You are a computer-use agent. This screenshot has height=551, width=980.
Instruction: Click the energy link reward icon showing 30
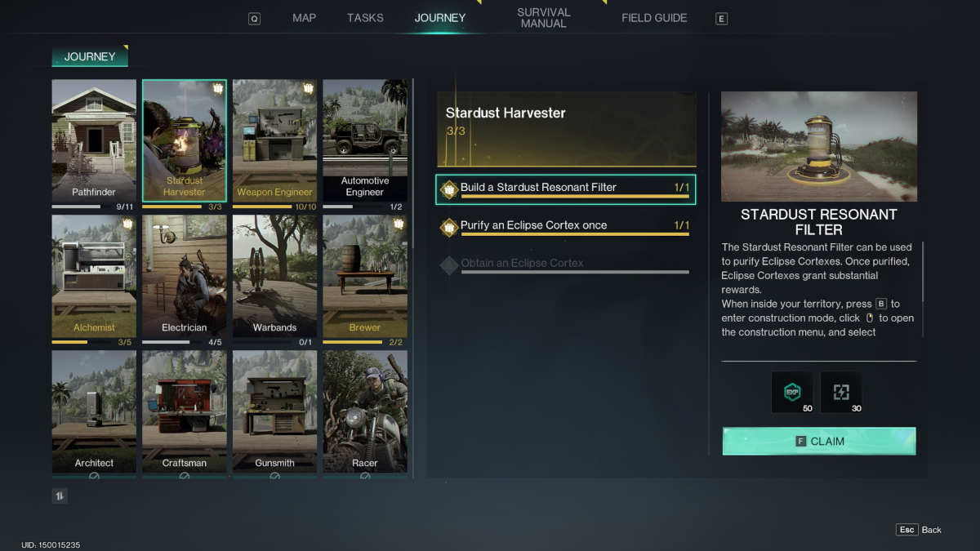tap(840, 392)
